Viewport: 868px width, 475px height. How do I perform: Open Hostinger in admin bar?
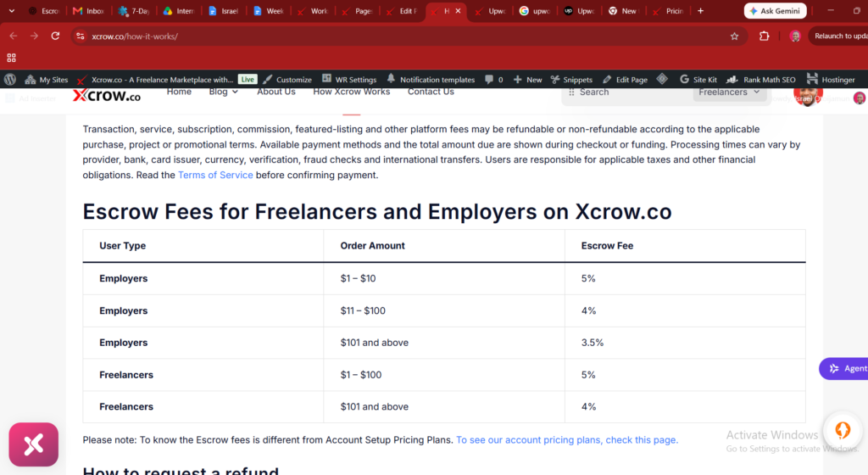pyautogui.click(x=831, y=79)
